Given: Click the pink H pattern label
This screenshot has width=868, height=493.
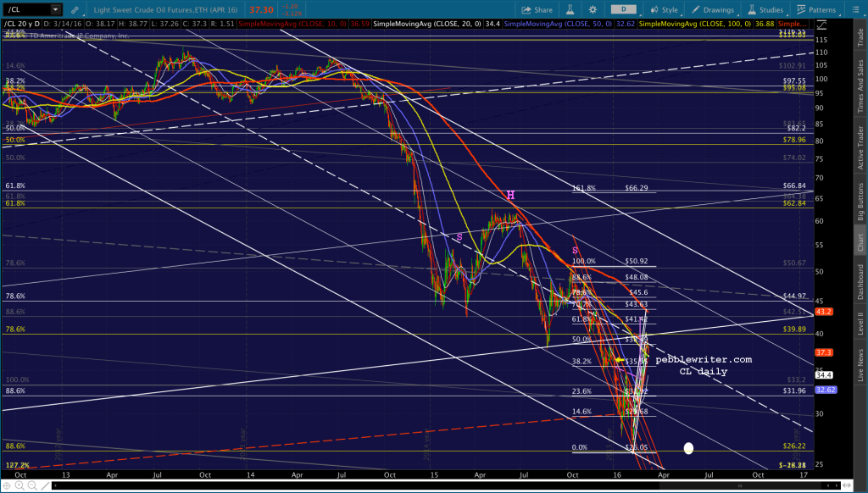Looking at the screenshot, I should click(510, 196).
